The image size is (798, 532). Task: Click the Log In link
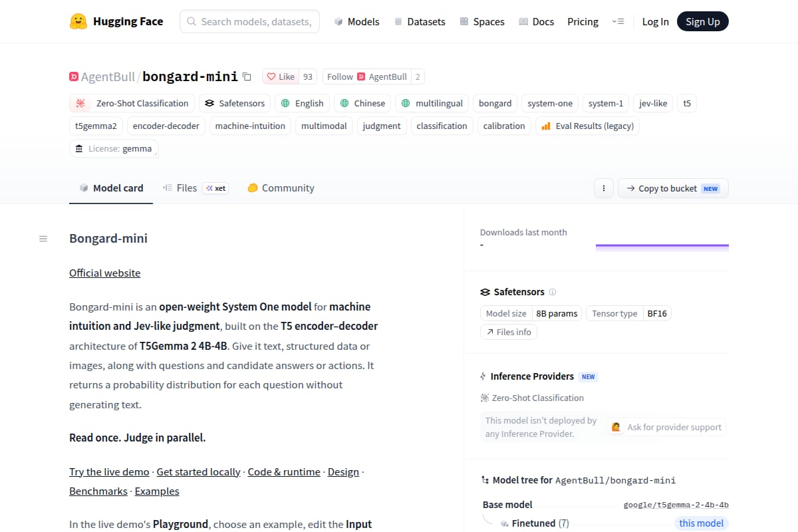point(656,21)
